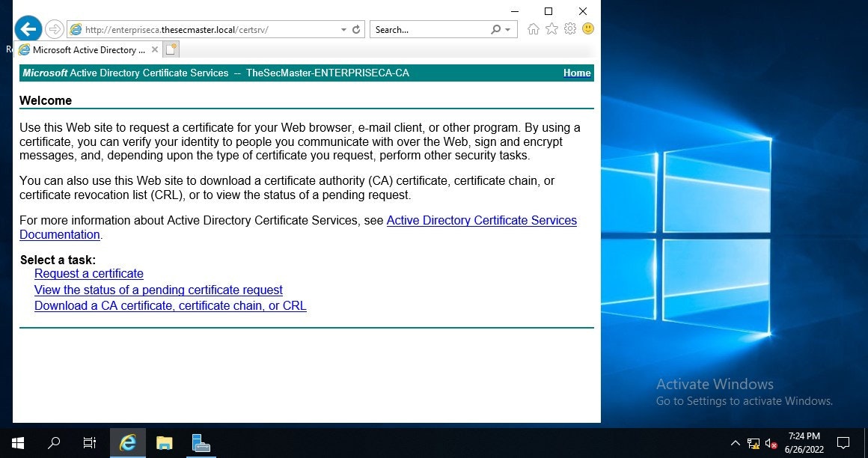Viewport: 868px width, 458px height.
Task: Go back with the browser Back arrow
Action: 28,28
